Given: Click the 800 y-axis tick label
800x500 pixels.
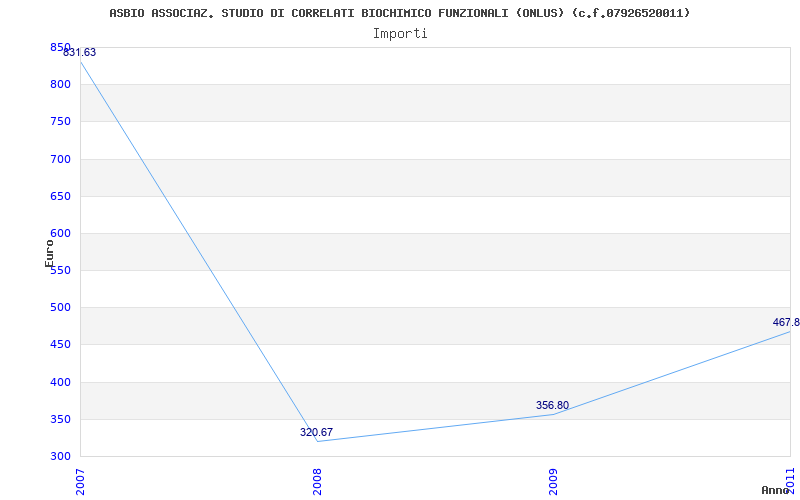Looking at the screenshot, I should point(60,85).
